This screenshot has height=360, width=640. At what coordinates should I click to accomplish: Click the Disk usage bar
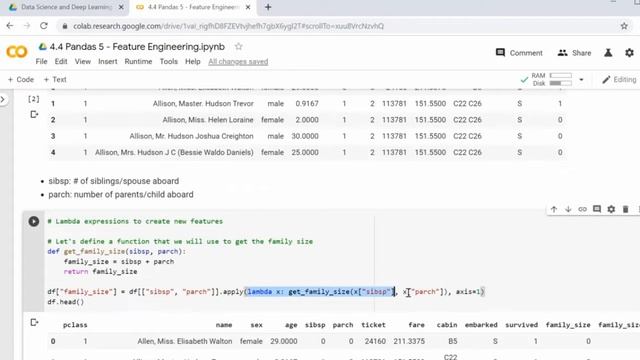pyautogui.click(x=560, y=83)
